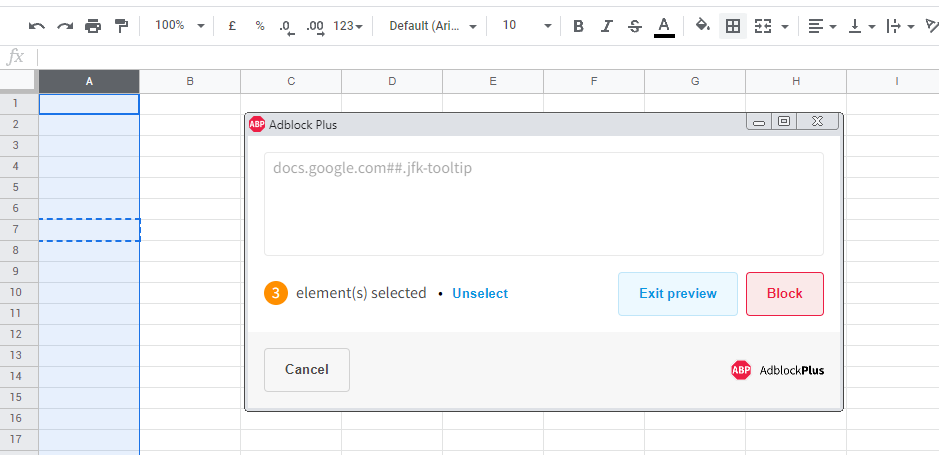939x455 pixels.
Task: Open the text color picker
Action: coord(664,26)
